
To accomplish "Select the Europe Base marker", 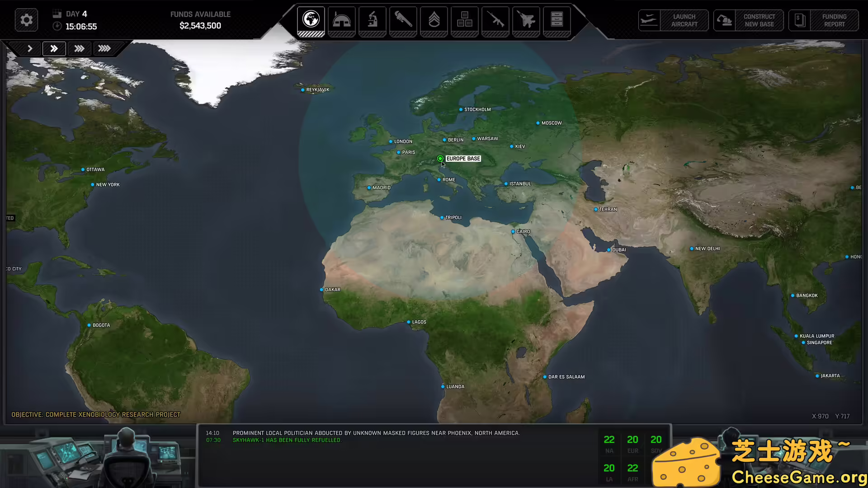I will (x=440, y=159).
